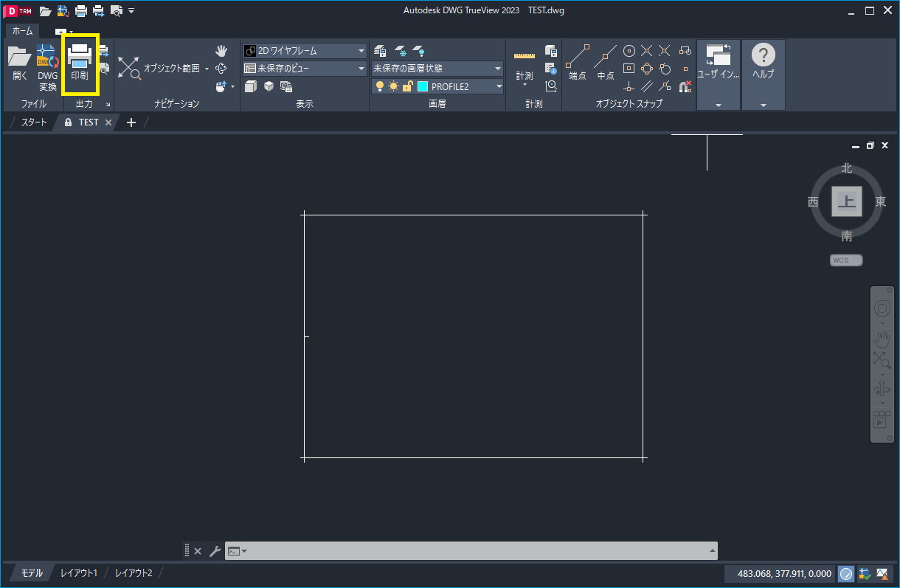Click the print preview icon in 出力 panel

click(x=103, y=69)
